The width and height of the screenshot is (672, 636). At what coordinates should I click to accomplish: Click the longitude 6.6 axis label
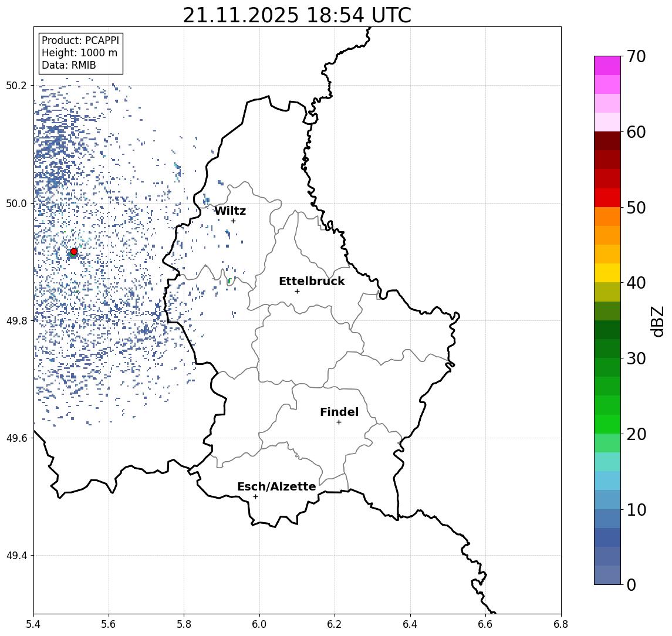(485, 624)
